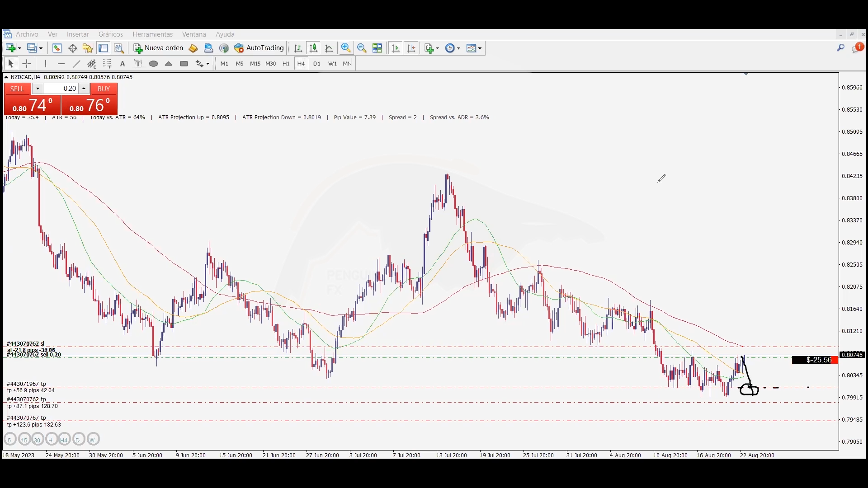Open the new chart icon

[10, 48]
